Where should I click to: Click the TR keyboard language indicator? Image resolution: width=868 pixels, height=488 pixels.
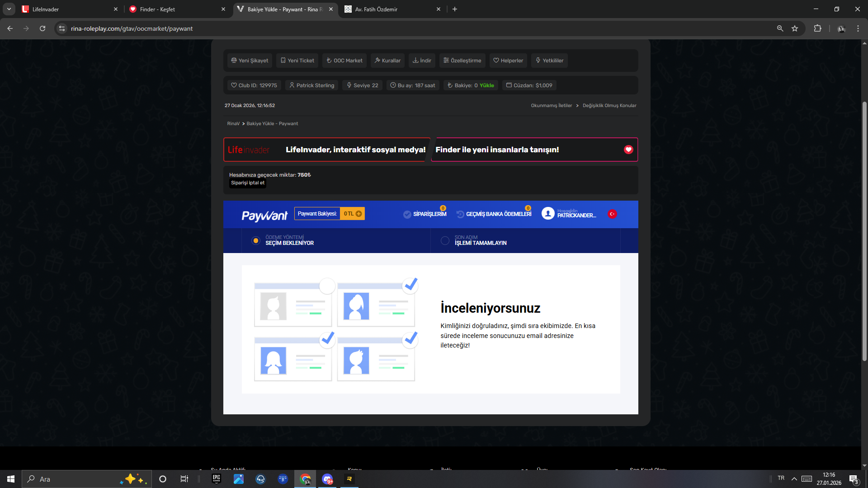(781, 479)
